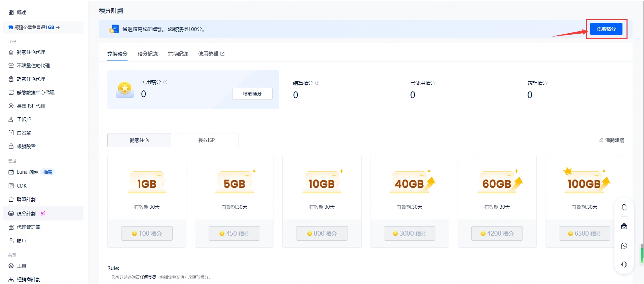Image resolution: width=644 pixels, height=284 pixels.
Task: Click the page vertical scrollbar
Action: 642,253
